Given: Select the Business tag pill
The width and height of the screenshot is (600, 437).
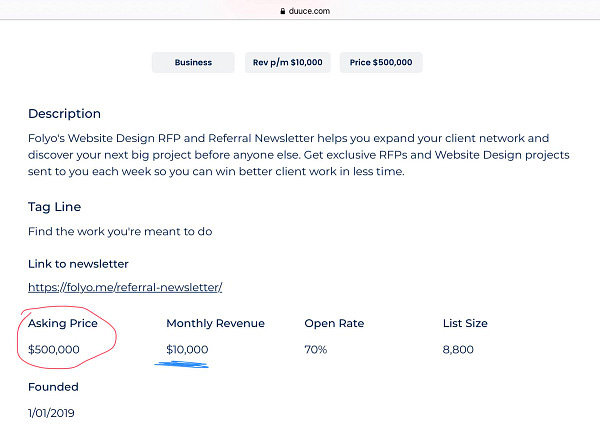Looking at the screenshot, I should [x=193, y=62].
